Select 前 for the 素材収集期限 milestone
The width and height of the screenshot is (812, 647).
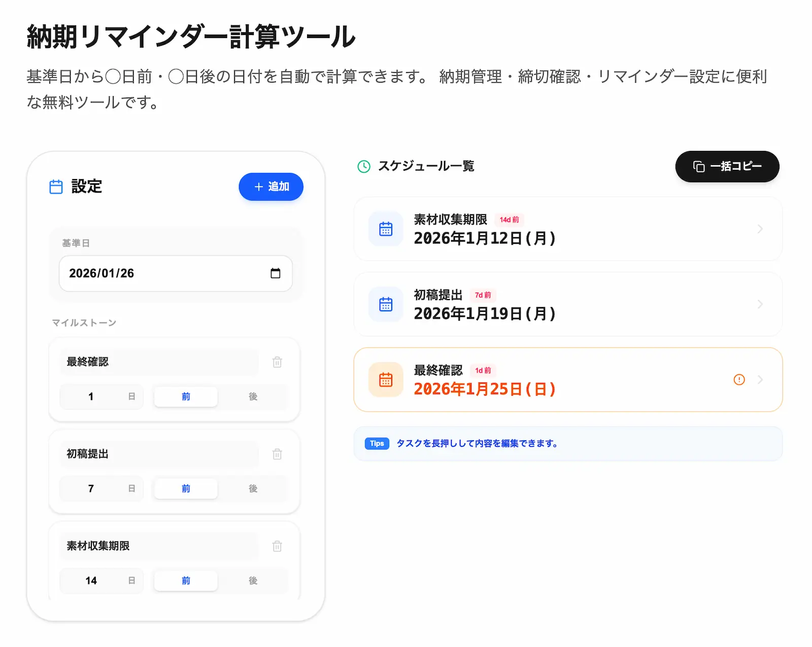[186, 580]
